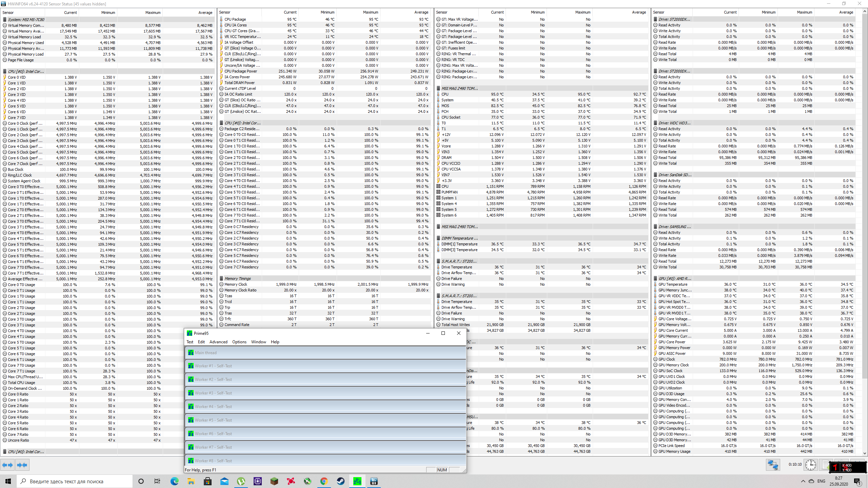Open the remote network monitoring icon

point(773,465)
